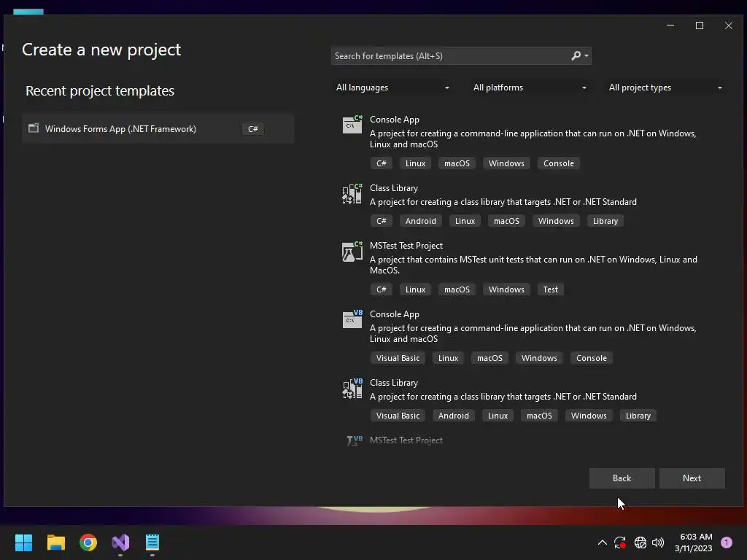The width and height of the screenshot is (747, 560).
Task: Show hidden tray icons chevron
Action: (602, 542)
